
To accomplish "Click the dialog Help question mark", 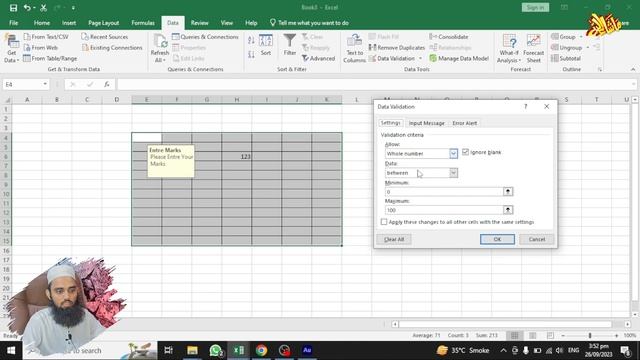I will pyautogui.click(x=526, y=107).
